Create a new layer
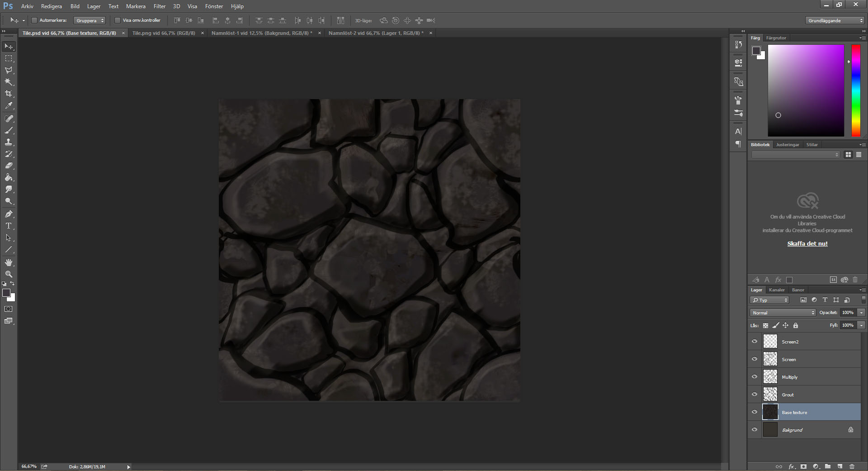Viewport: 868px width, 471px height. coord(840,466)
